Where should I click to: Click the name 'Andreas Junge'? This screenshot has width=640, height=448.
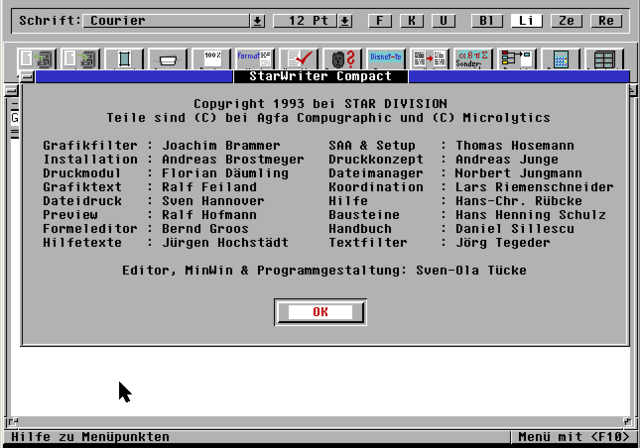tap(507, 160)
